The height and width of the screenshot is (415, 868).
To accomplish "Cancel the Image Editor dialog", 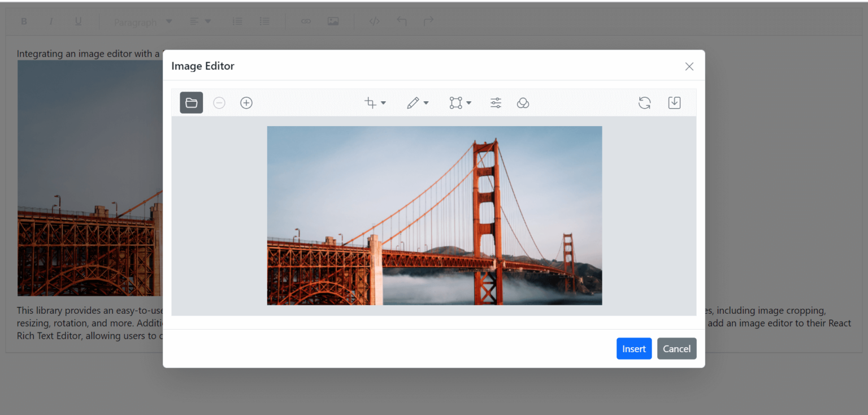I will [676, 348].
